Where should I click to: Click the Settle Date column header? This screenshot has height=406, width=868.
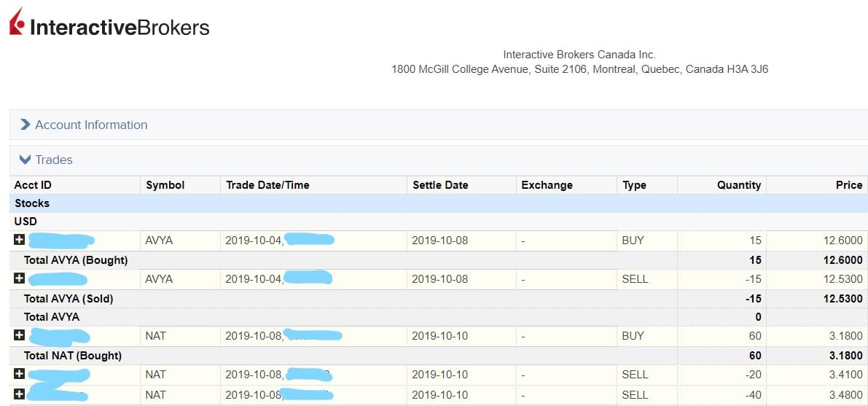coord(440,185)
